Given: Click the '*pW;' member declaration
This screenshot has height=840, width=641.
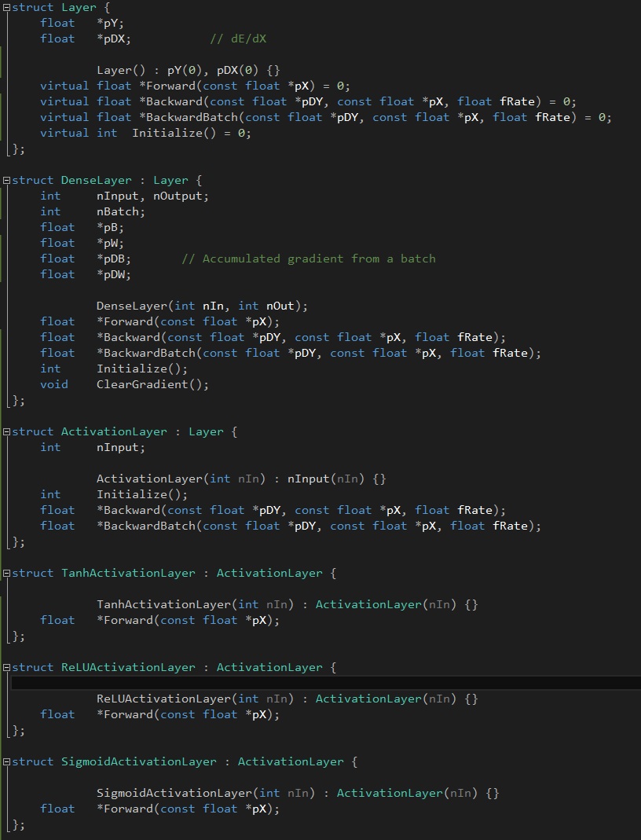Looking at the screenshot, I should [110, 244].
